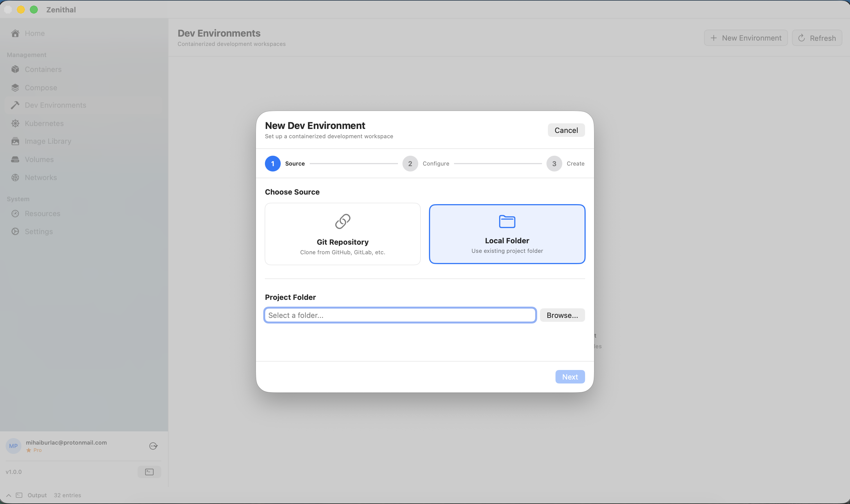Image resolution: width=850 pixels, height=504 pixels.
Task: Click Next to continue setup
Action: (x=570, y=377)
